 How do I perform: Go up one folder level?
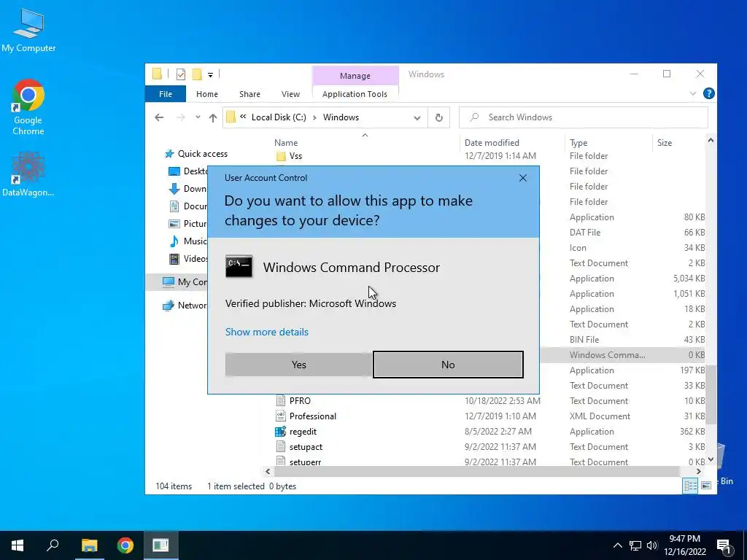pos(213,117)
